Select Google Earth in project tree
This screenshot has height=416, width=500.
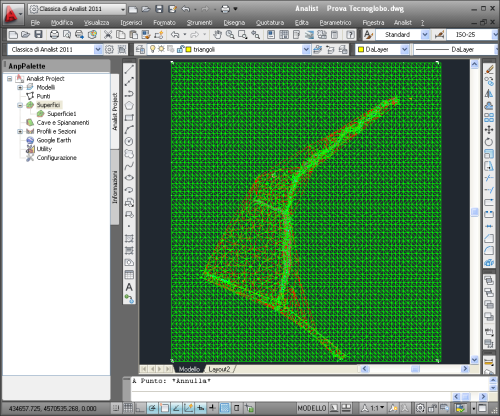(54, 140)
